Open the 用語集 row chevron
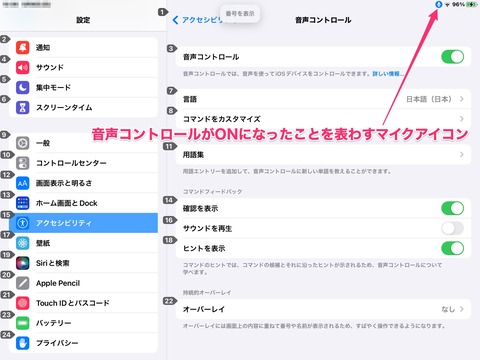Viewport: 480px width, 360px height. [462, 154]
